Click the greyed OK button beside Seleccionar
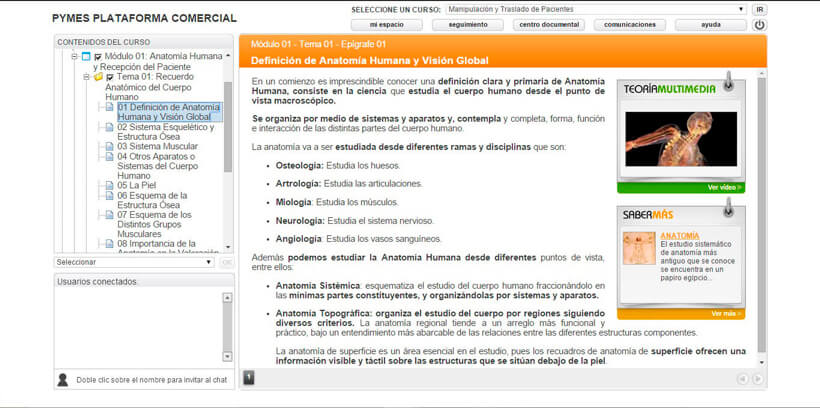The height and width of the screenshot is (408, 820). point(226,262)
